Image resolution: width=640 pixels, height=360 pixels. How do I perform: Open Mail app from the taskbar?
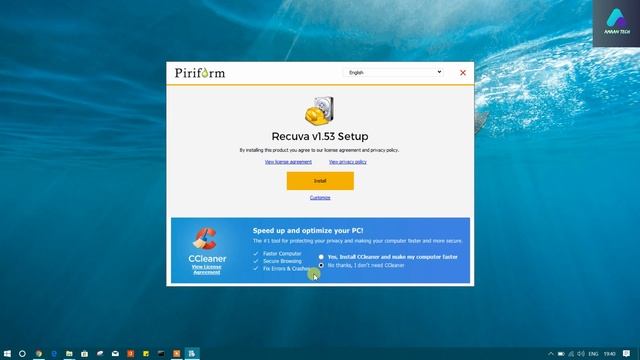115,353
